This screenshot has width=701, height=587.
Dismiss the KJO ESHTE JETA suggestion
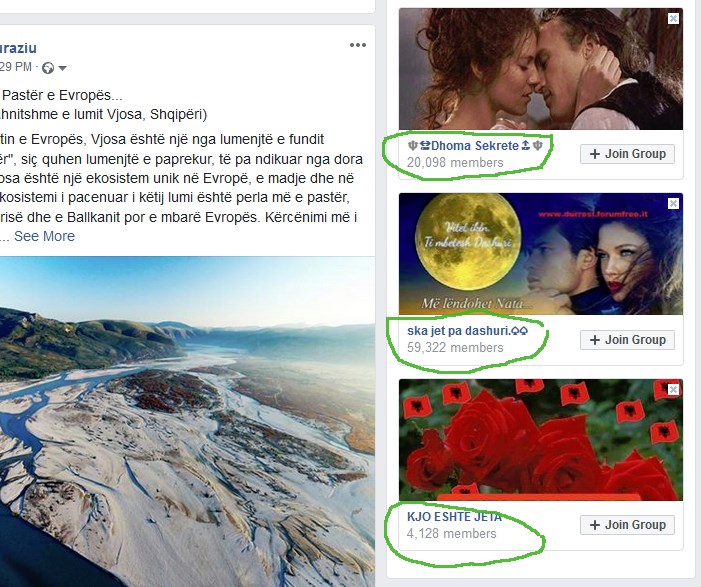pos(673,389)
